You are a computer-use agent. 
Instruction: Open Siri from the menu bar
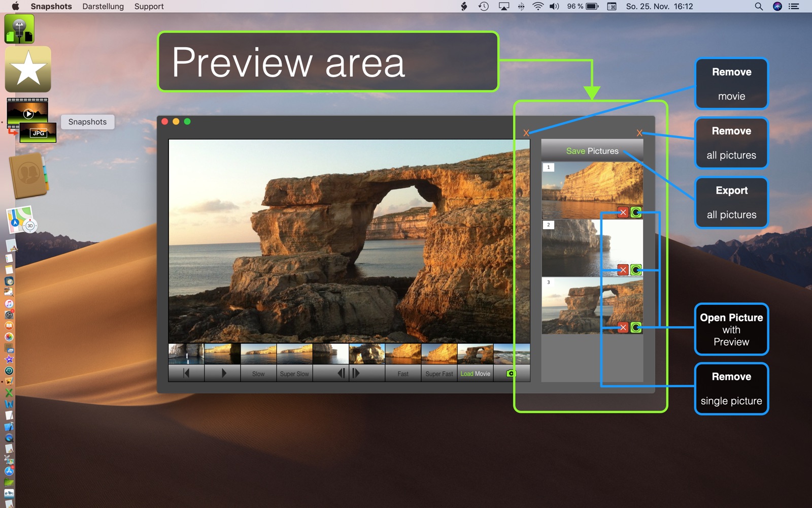pos(777,6)
